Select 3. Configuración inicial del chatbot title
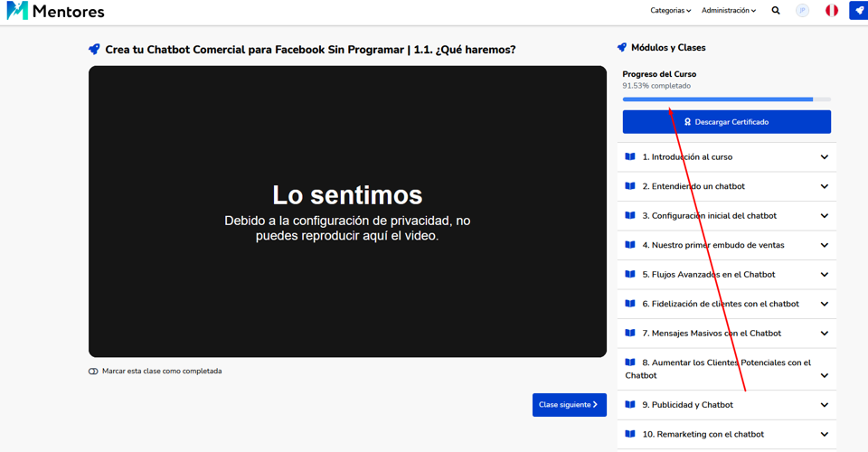 tap(709, 216)
